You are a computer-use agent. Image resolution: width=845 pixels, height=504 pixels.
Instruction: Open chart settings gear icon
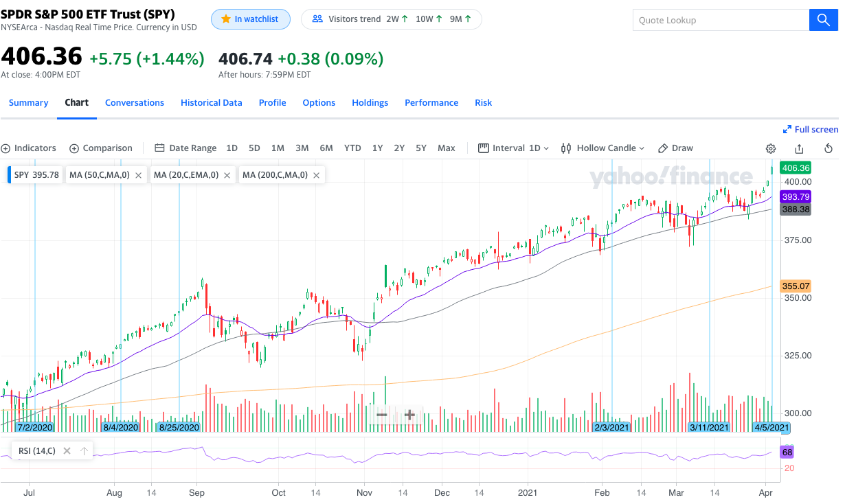point(771,148)
